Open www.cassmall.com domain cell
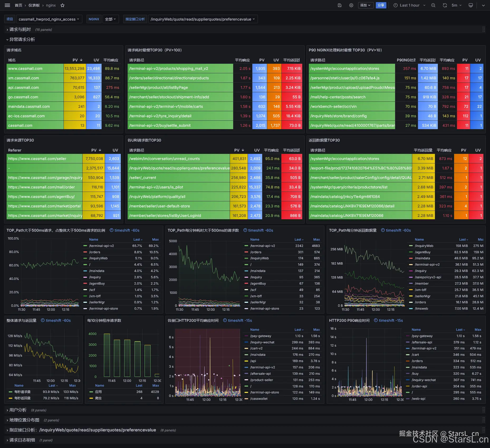The width and height of the screenshot is (490, 448). coord(35,69)
